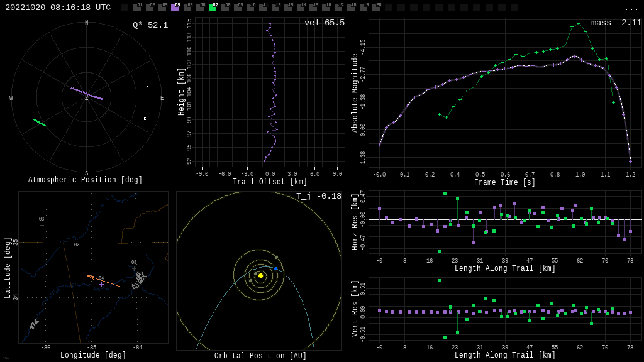The height and width of the screenshot is (362, 644).
Task: Click station 08 cross marker on map
Action: [134, 268]
